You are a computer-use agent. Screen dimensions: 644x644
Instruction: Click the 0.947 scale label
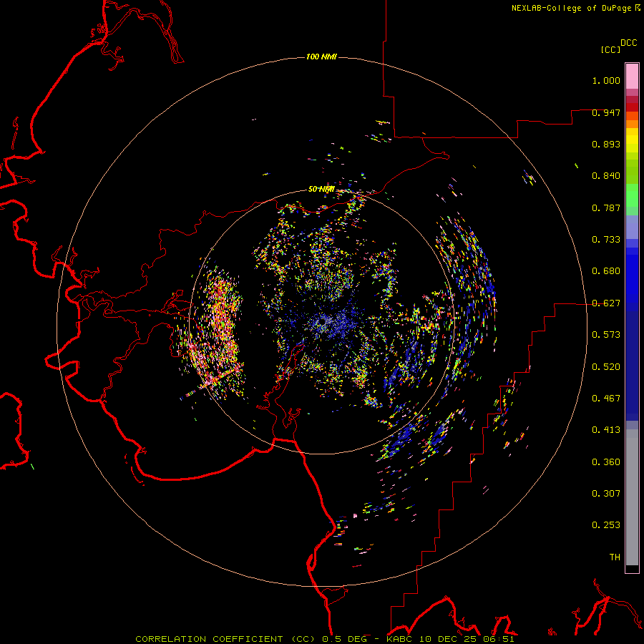[606, 112]
